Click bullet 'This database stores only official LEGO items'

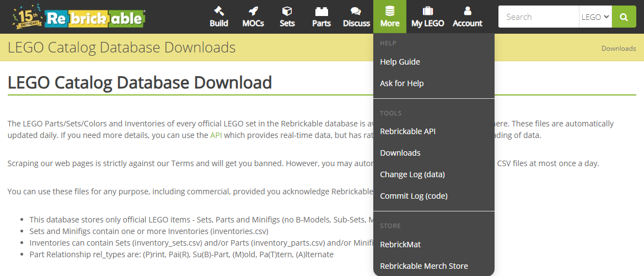pos(201,220)
